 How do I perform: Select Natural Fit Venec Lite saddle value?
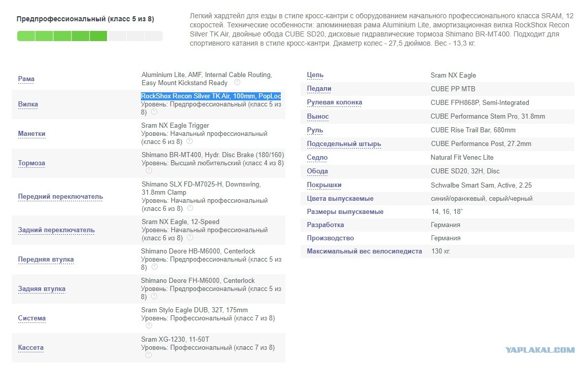tap(462, 158)
